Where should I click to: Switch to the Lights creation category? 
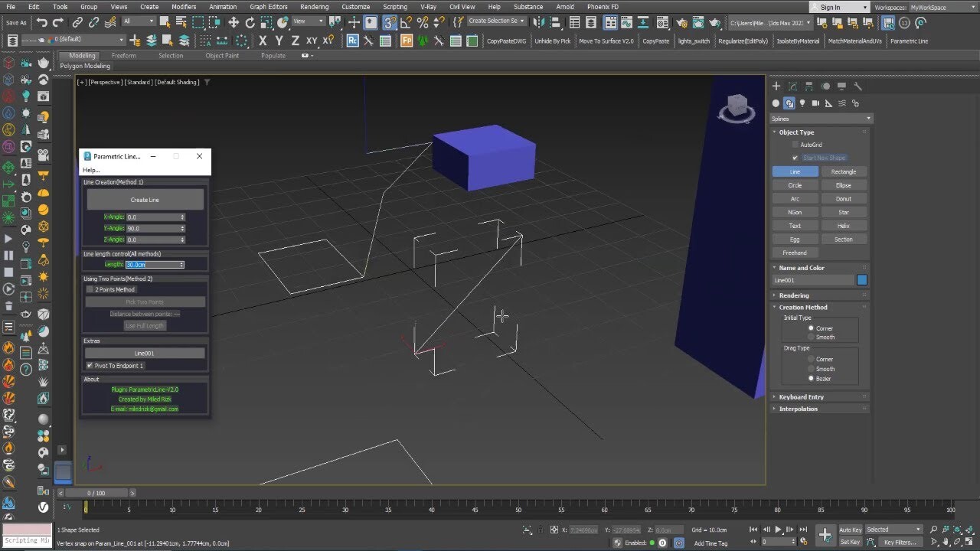coord(802,103)
